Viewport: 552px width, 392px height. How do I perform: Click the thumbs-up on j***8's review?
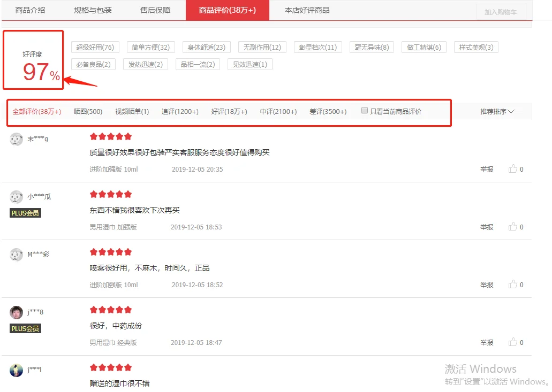[x=513, y=342]
